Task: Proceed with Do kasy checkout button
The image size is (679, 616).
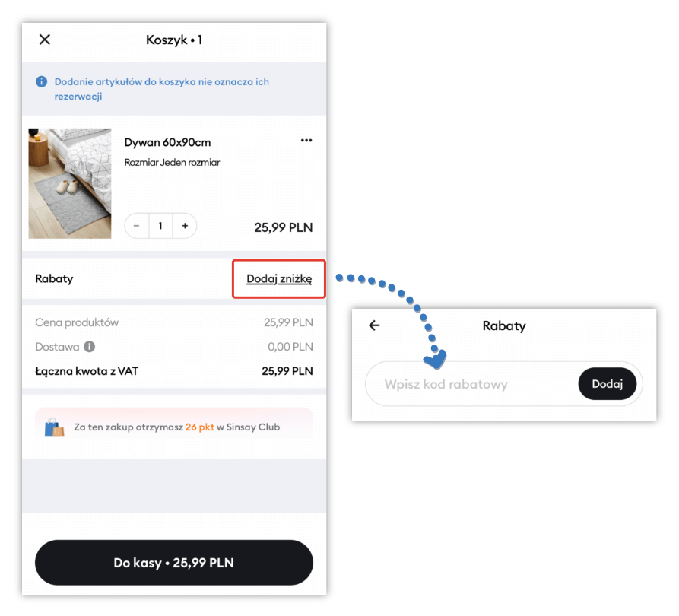Action: 174,562
